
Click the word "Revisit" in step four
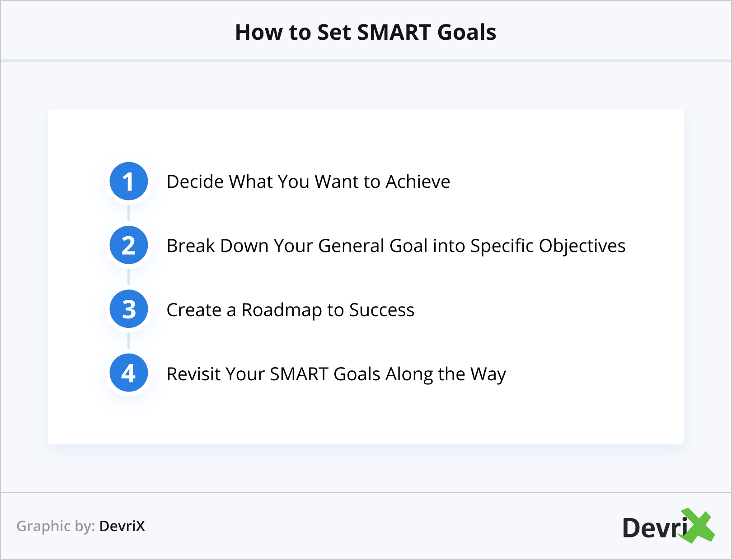(x=193, y=374)
